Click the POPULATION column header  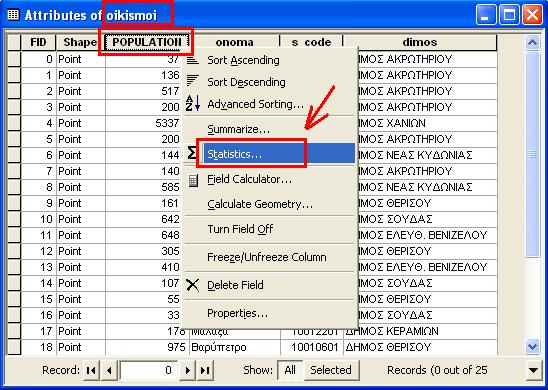point(147,42)
